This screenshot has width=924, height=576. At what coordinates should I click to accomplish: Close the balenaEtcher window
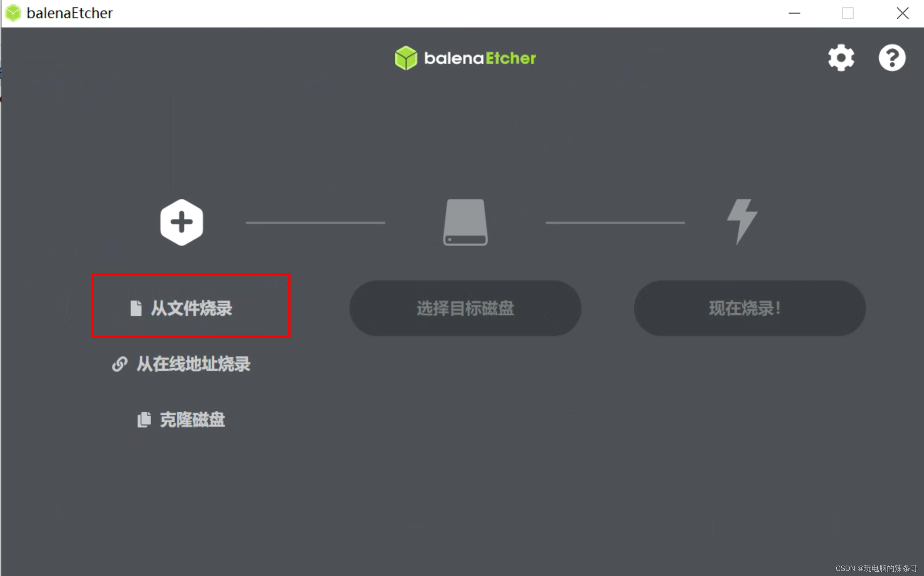902,13
